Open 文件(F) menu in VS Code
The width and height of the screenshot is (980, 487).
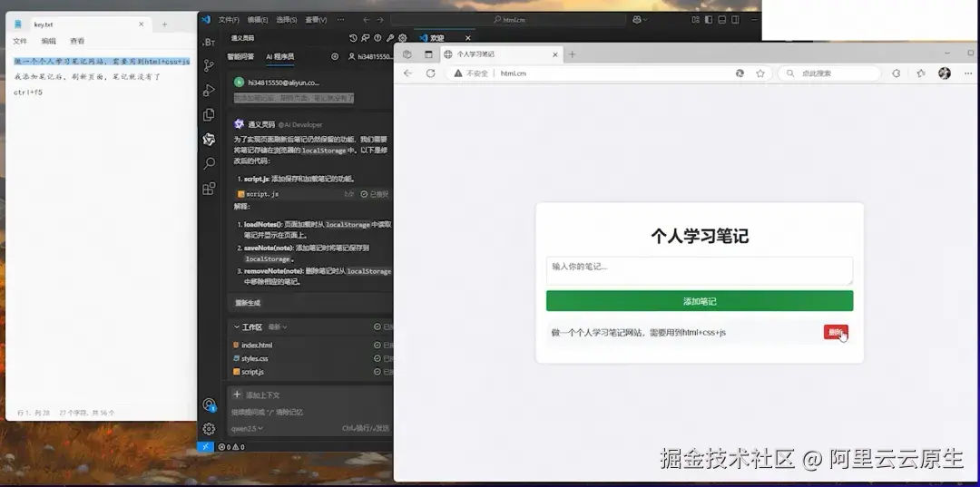tap(229, 19)
